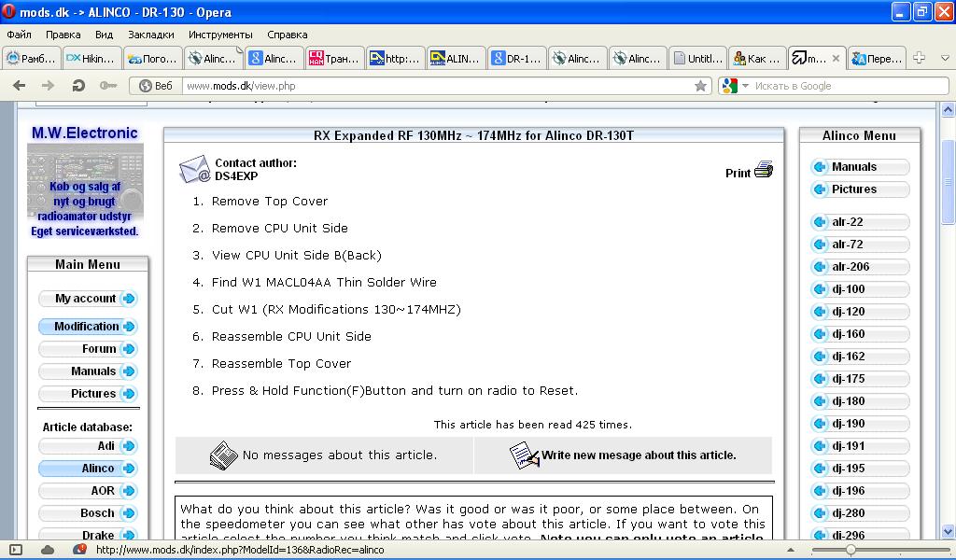
Task: Click the Print link text
Action: [x=738, y=173]
